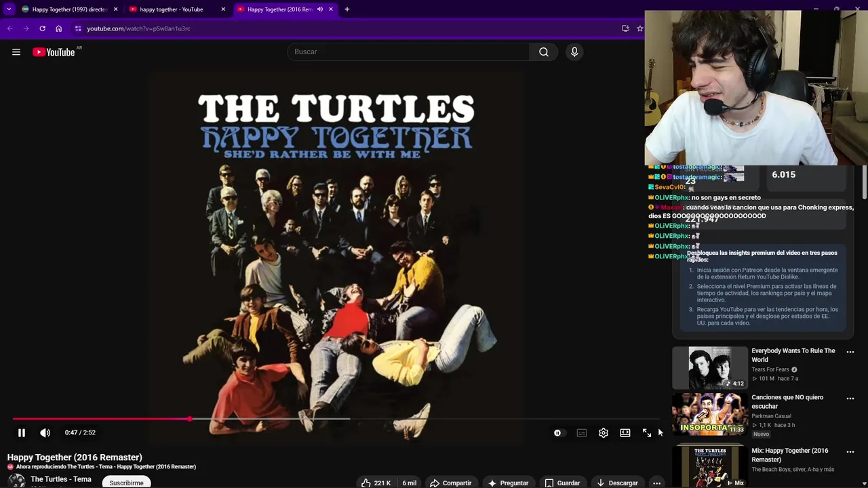Mute audio on the active browser tab
Image resolution: width=868 pixels, height=488 pixels.
click(x=320, y=9)
